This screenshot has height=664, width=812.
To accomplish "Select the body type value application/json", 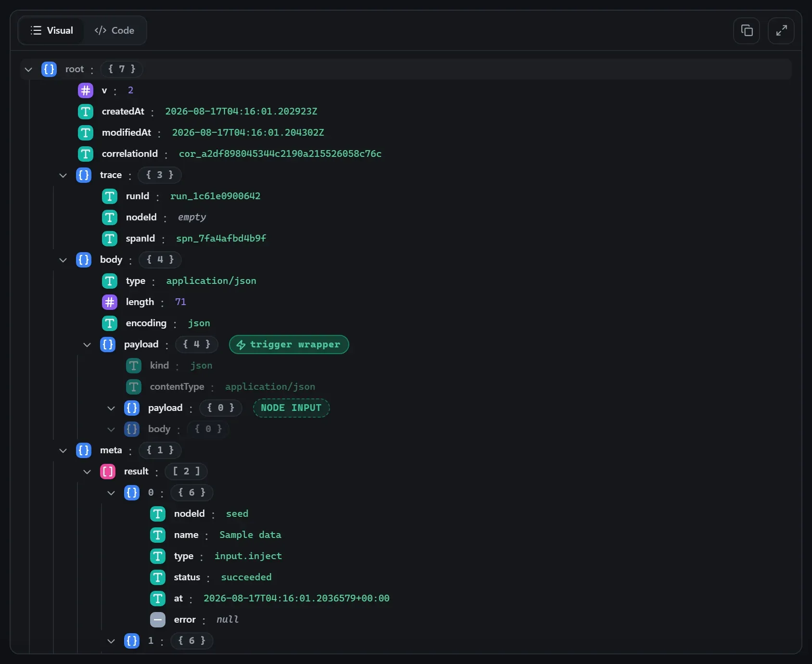I will [x=211, y=281].
